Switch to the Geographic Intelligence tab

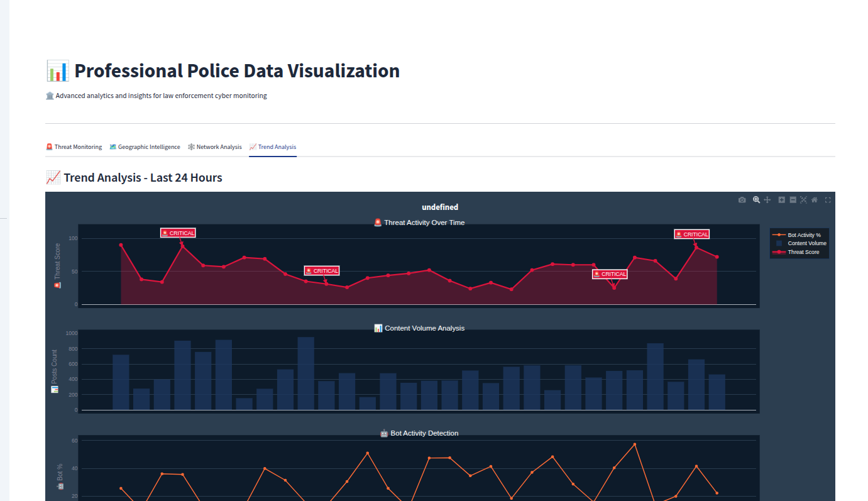(x=145, y=147)
